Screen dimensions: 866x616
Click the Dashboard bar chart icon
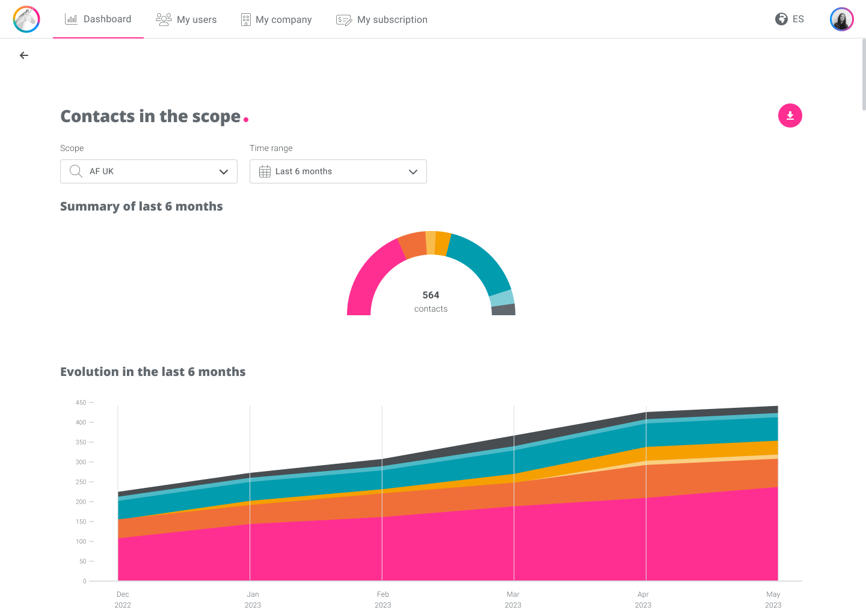click(x=71, y=19)
